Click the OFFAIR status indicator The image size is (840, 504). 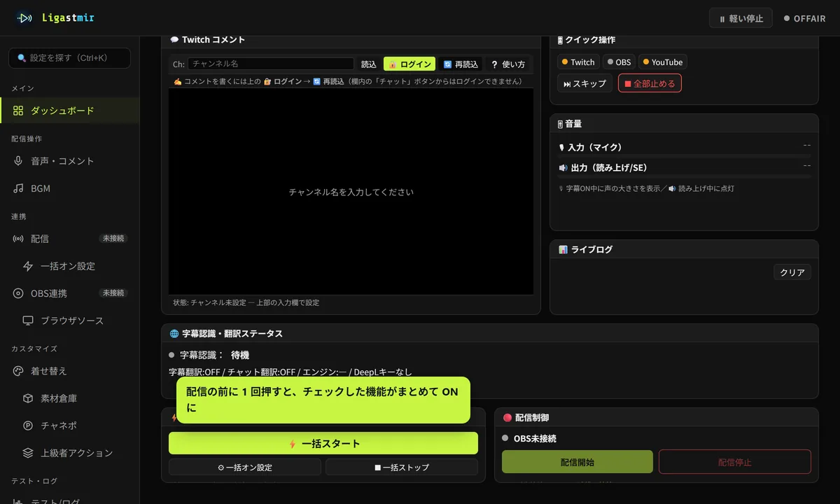(805, 19)
